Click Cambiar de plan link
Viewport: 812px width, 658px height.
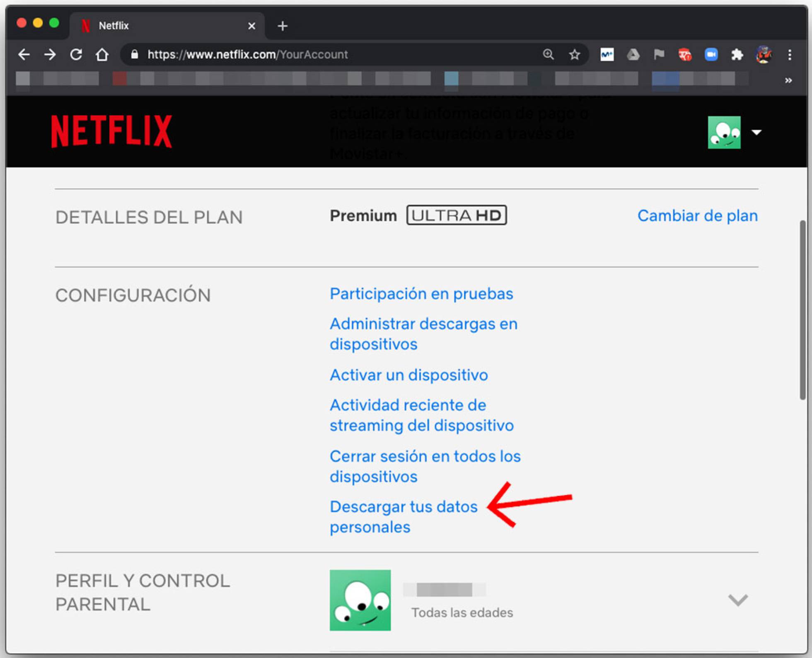coord(697,215)
